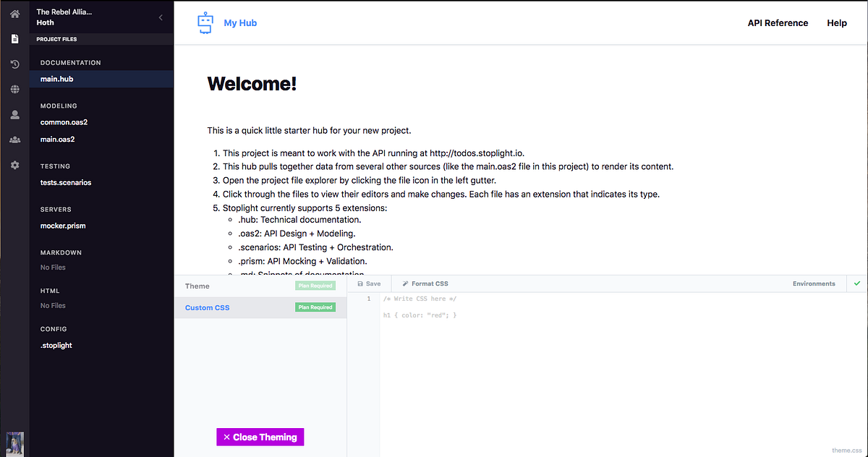Click the Close Theming button
868x457 pixels.
pyautogui.click(x=260, y=437)
